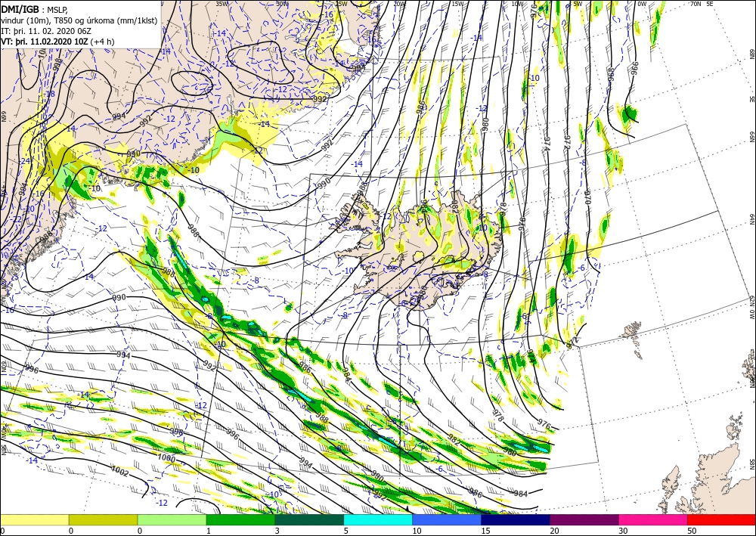This screenshot has width=756, height=536.
Task: Click legend value '30'
Action: click(623, 531)
